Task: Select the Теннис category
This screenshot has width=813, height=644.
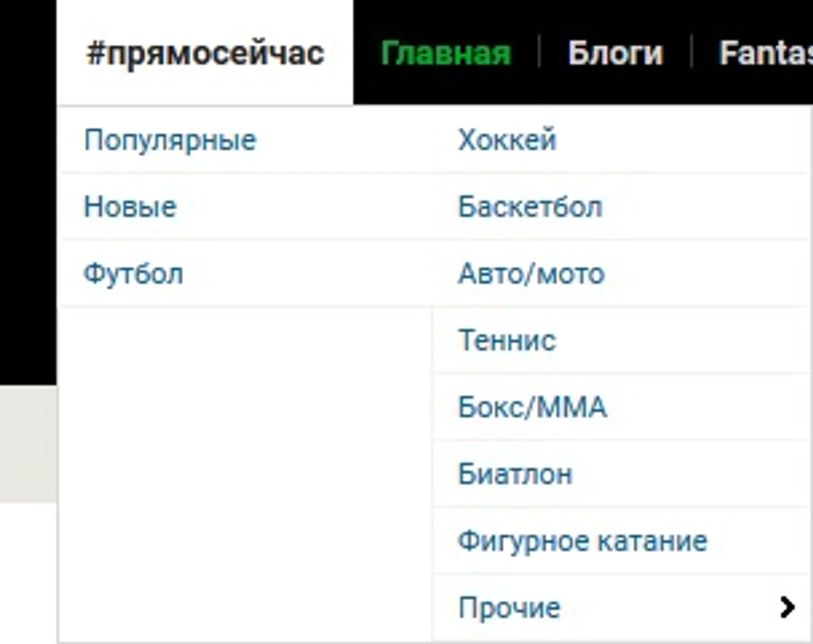Action: click(x=507, y=340)
